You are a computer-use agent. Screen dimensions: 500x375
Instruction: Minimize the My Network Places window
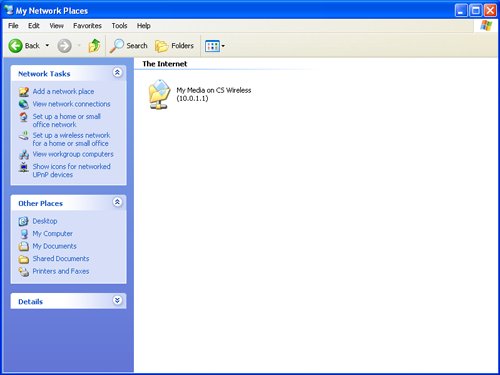461,11
